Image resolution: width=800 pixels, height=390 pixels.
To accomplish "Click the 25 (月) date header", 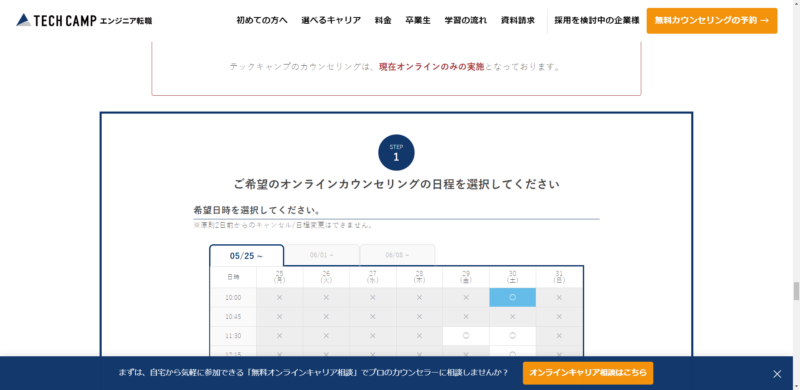I will [280, 277].
